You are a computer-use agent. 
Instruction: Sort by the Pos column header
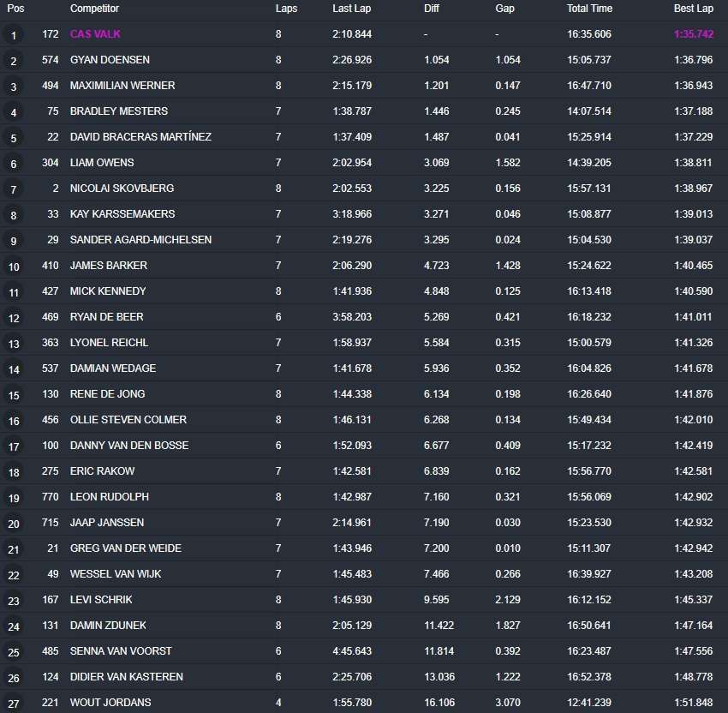15,9
